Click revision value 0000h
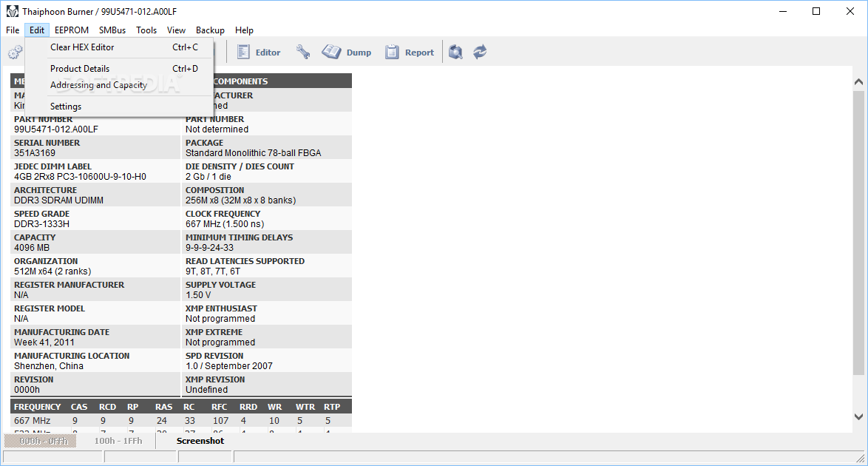The image size is (868, 466). tap(27, 390)
